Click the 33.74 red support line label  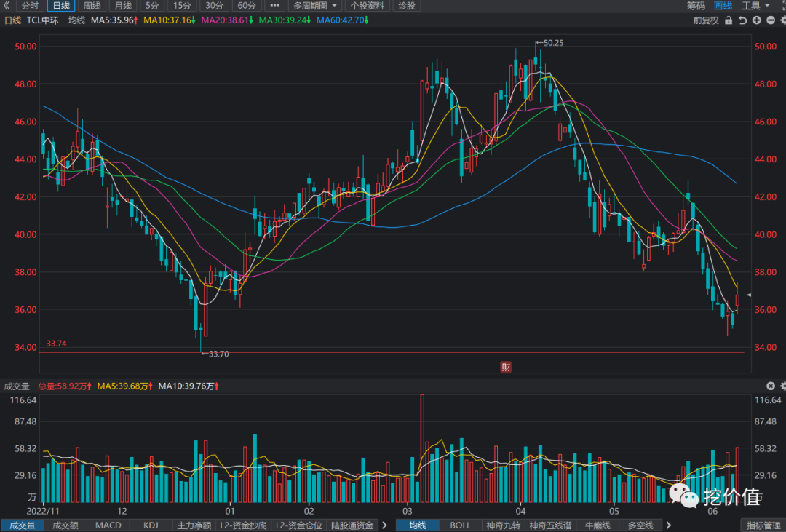[57, 344]
